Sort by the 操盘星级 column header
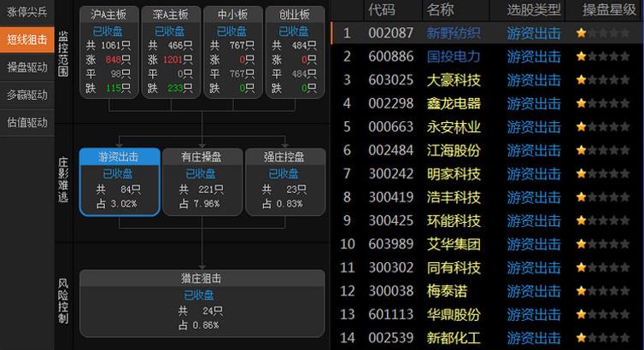This screenshot has width=644, height=350. [609, 10]
